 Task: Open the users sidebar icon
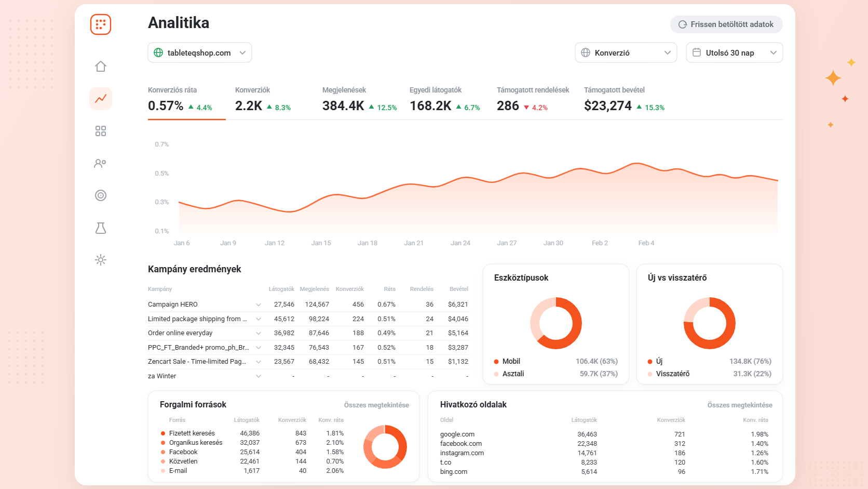[x=101, y=163]
